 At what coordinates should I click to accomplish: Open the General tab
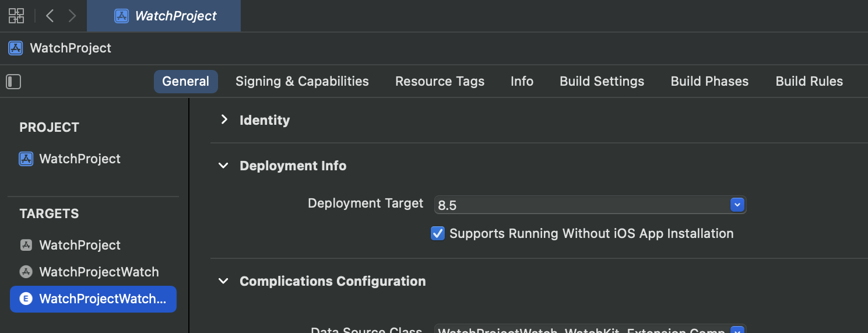point(186,82)
